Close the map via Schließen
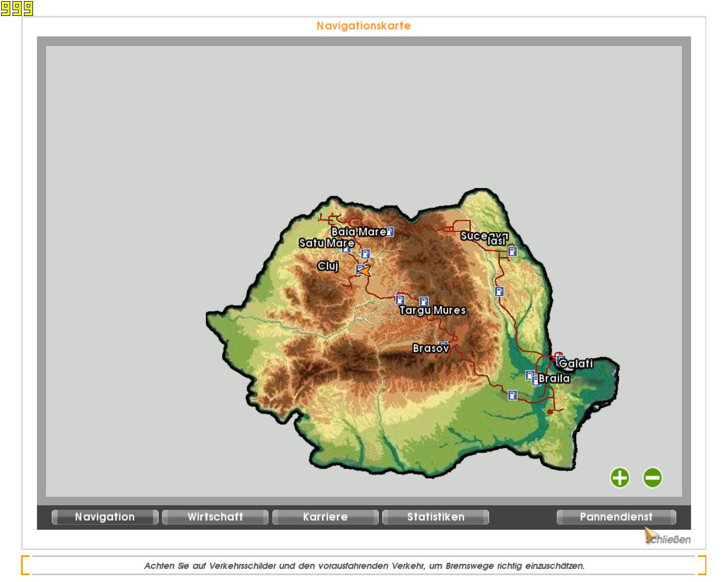The image size is (728, 582). click(x=669, y=539)
